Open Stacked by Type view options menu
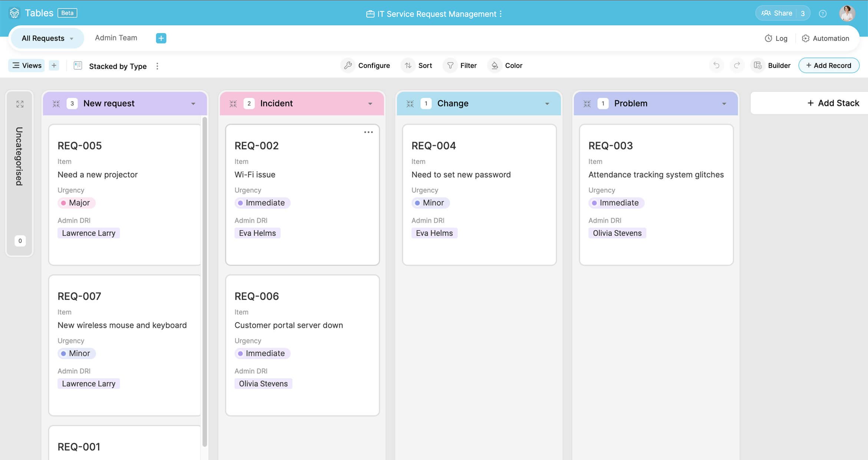 (157, 66)
